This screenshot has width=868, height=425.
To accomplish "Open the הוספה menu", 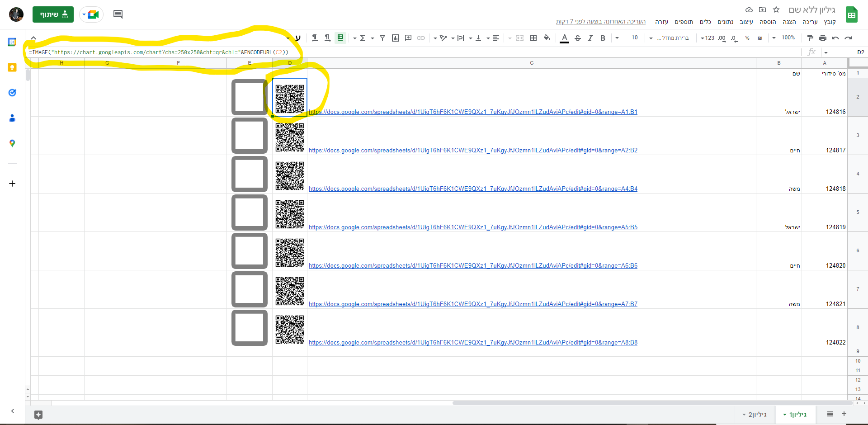I will pyautogui.click(x=768, y=22).
